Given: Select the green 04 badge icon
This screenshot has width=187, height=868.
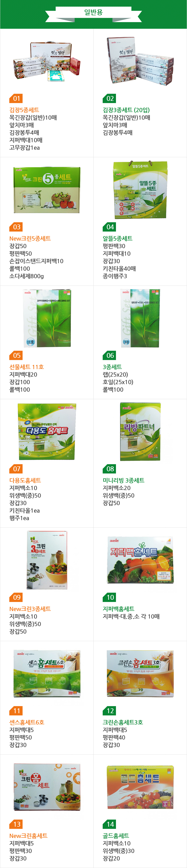Looking at the screenshot, I should click(109, 227).
